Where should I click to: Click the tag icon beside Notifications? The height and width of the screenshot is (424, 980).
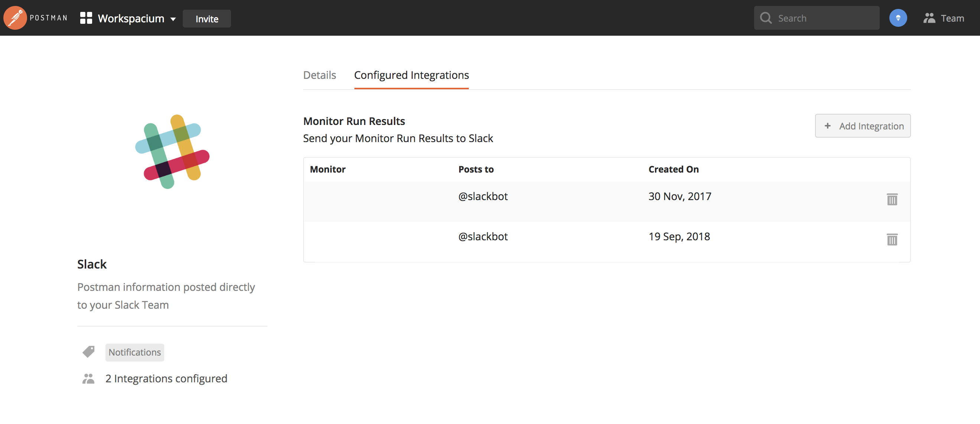(x=88, y=351)
